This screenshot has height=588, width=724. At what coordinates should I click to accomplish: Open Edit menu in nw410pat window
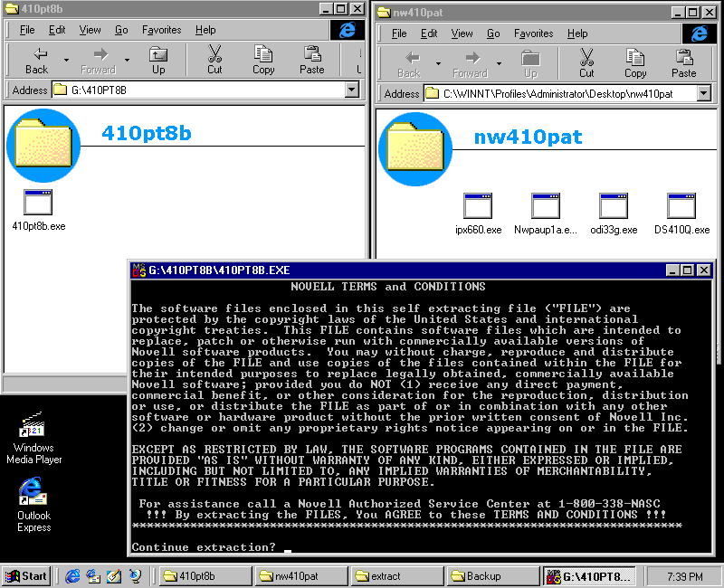pos(429,33)
